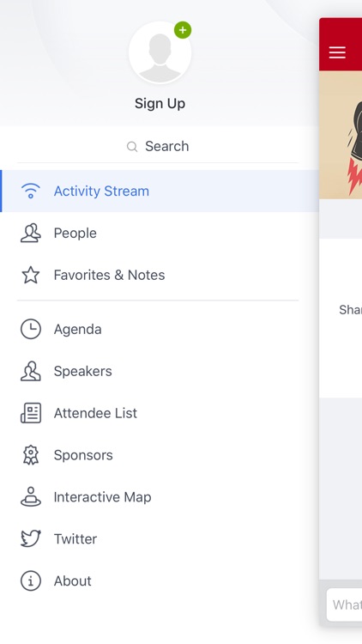Click the Sponsors ribbon badge icon
The image size is (362, 644).
(31, 455)
